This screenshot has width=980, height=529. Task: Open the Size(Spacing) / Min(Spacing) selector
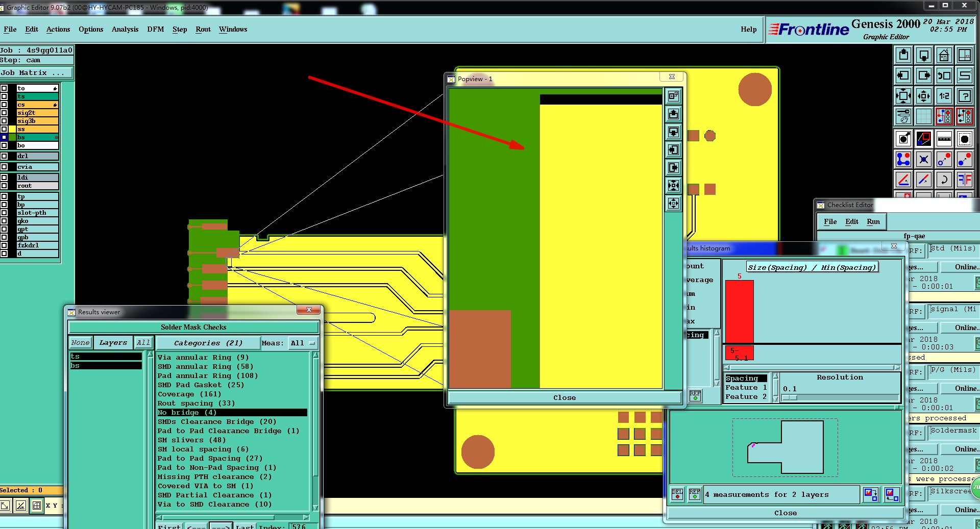[812, 267]
